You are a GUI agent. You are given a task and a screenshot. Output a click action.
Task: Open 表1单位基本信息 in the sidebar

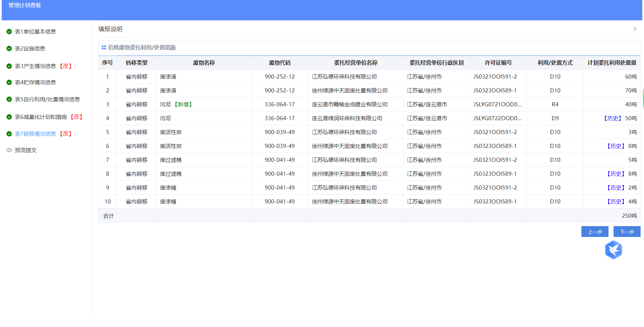(x=35, y=31)
